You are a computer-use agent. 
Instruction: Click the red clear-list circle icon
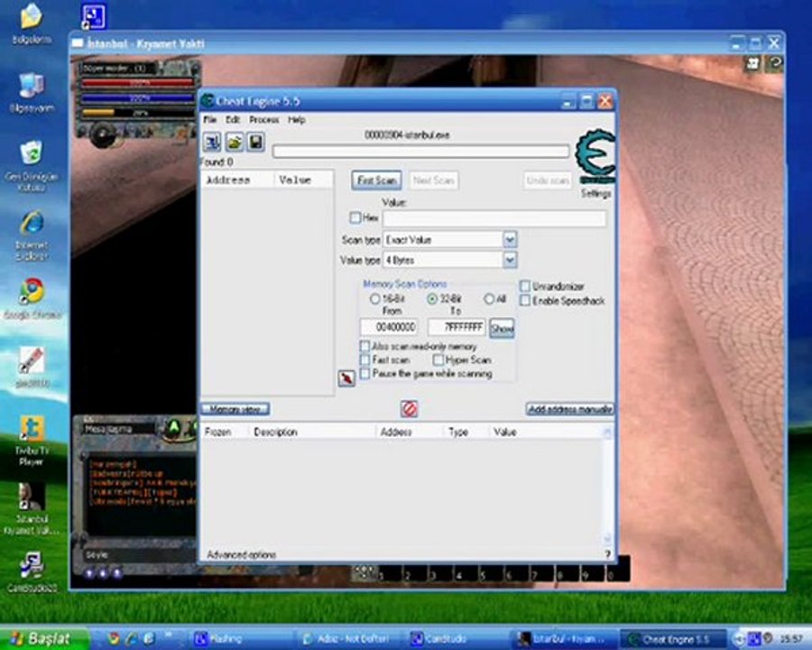click(409, 409)
